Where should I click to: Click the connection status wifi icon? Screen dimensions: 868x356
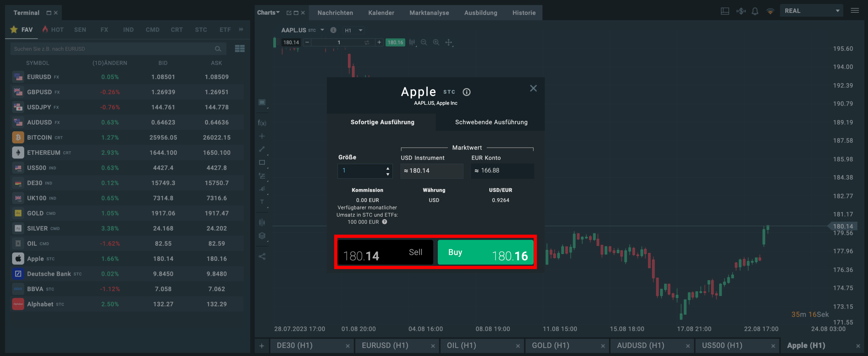[x=770, y=11]
